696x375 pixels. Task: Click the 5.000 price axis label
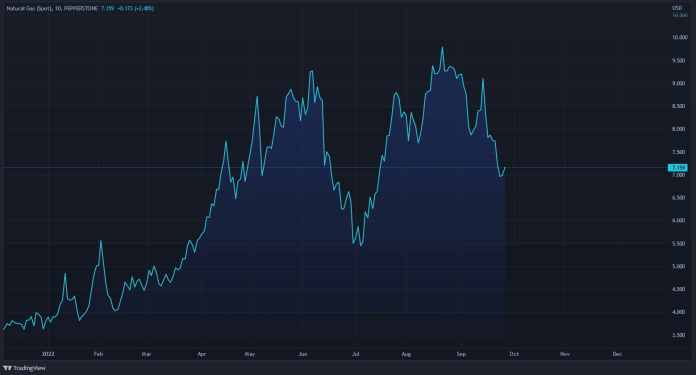tap(679, 267)
